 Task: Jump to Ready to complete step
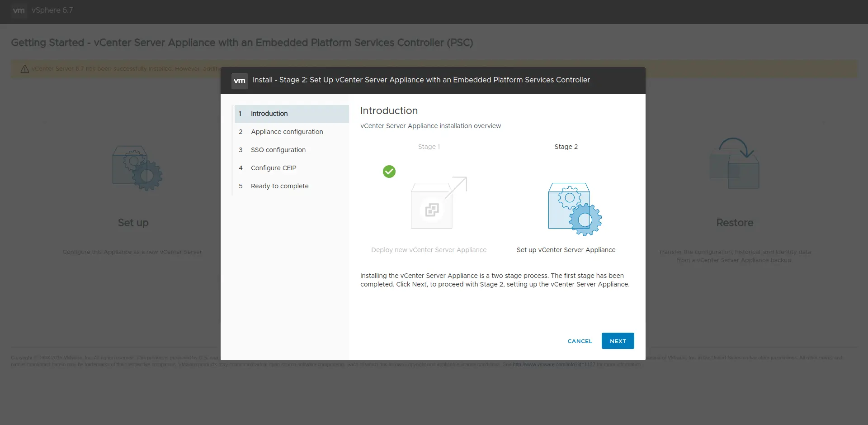[292, 186]
